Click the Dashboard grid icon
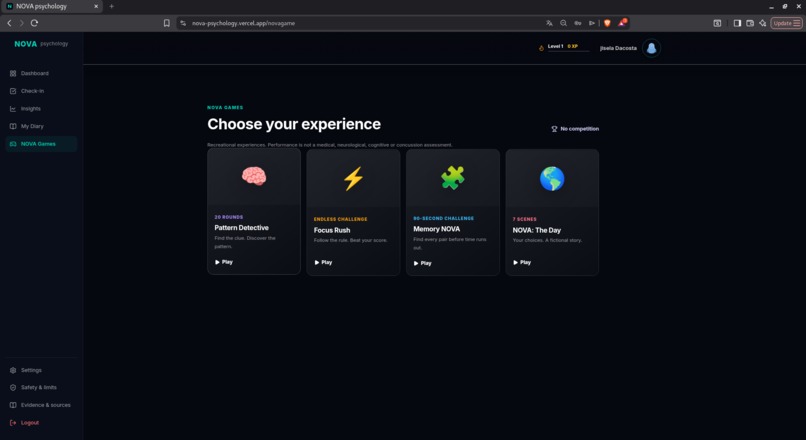806x440 pixels. pyautogui.click(x=13, y=74)
